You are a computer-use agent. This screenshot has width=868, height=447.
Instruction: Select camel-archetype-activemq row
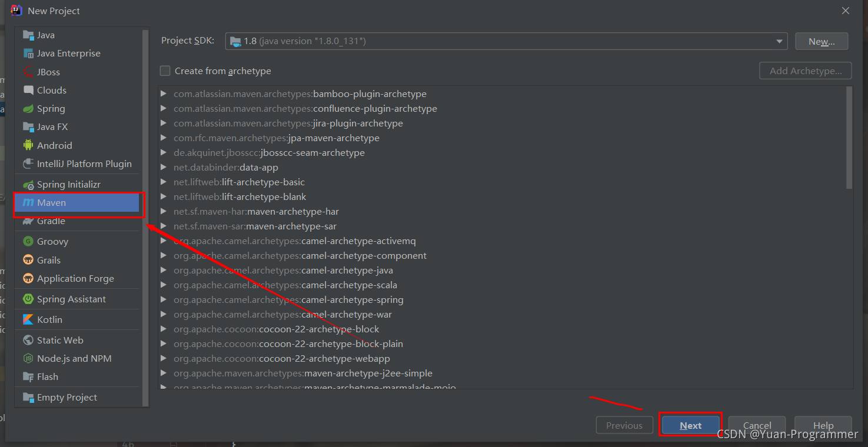click(502, 241)
